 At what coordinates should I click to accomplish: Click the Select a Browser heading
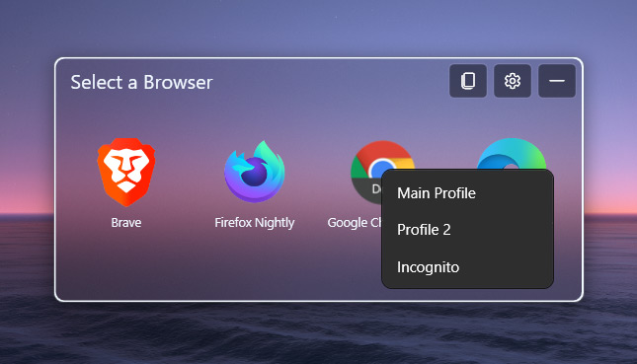pyautogui.click(x=142, y=83)
